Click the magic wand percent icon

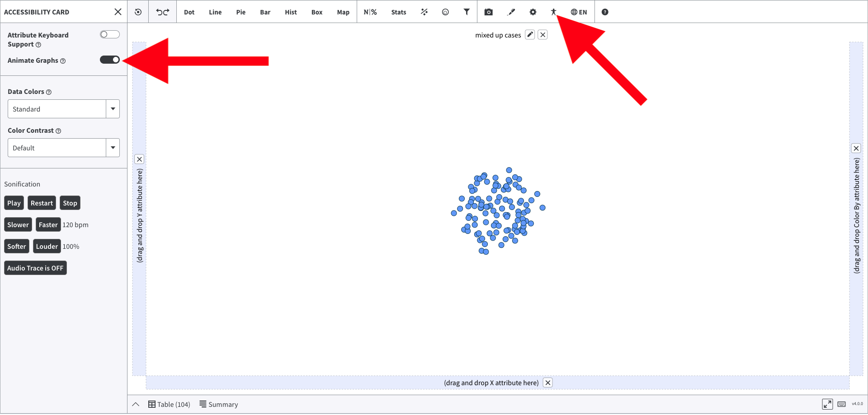click(424, 12)
